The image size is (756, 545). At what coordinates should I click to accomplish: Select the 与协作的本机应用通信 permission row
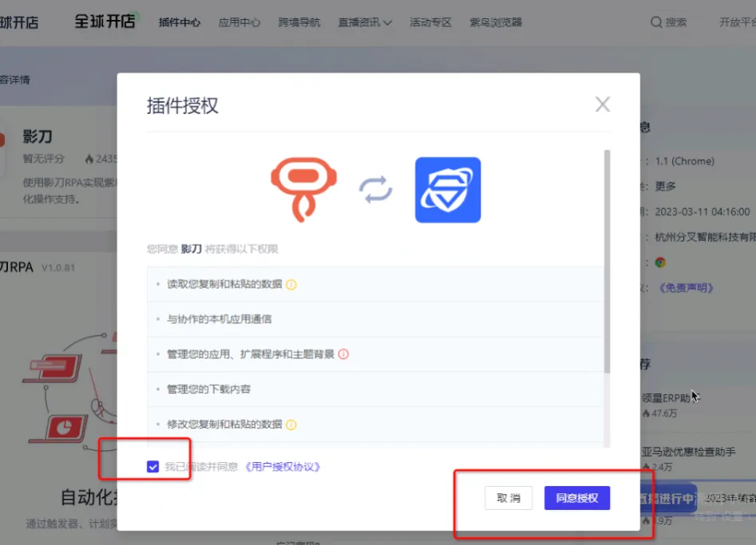point(375,319)
